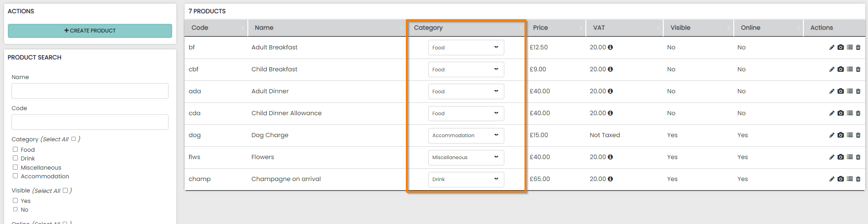Tick the Food category checkbox
The width and height of the screenshot is (868, 224).
pyautogui.click(x=16, y=149)
